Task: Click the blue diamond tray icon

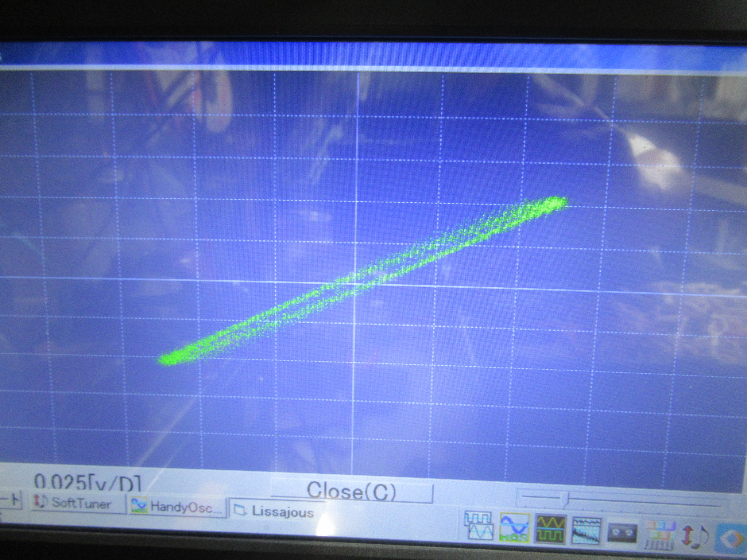Action: pyautogui.click(x=732, y=539)
